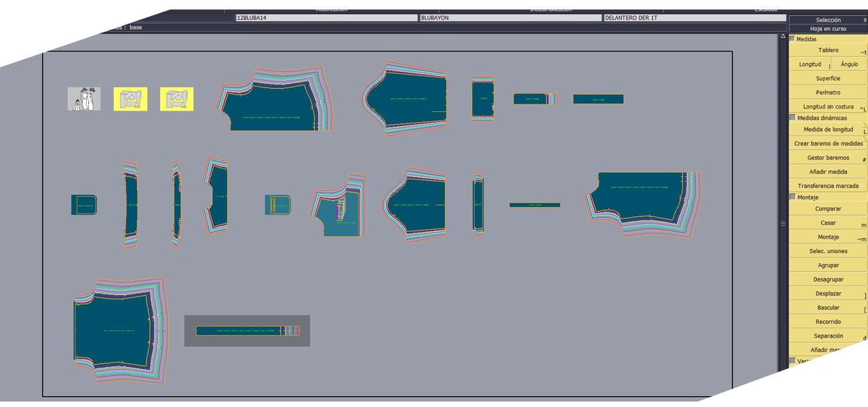Click the gray model identification thumbnail
This screenshot has height=407, width=868.
84,99
